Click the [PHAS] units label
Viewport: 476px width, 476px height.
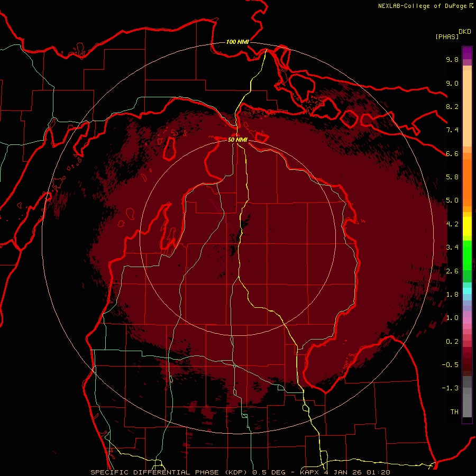coord(447,36)
